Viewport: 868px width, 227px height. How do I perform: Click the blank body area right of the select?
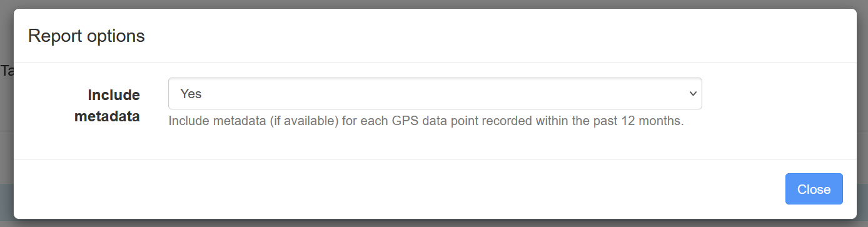click(779, 94)
